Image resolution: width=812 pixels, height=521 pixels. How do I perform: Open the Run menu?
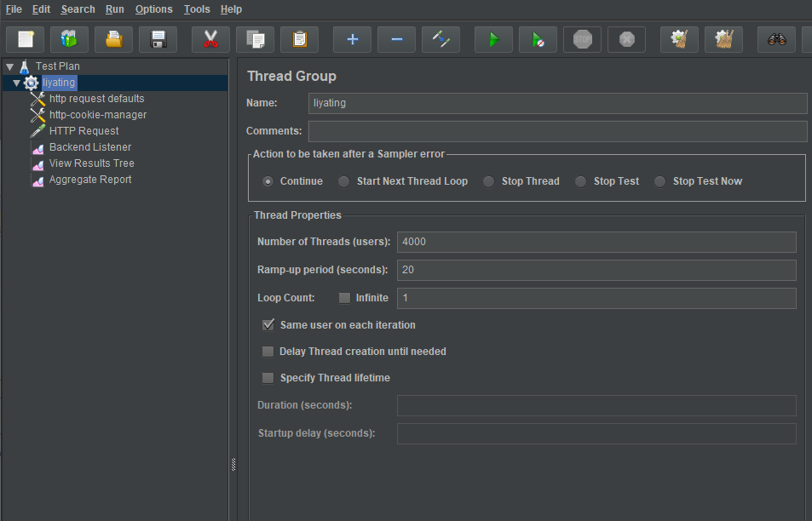114,9
